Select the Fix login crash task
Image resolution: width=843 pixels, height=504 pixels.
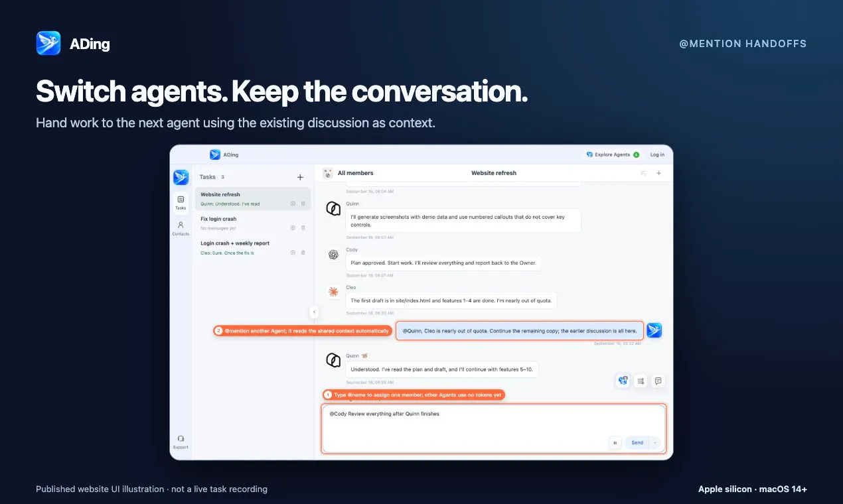[x=253, y=223]
